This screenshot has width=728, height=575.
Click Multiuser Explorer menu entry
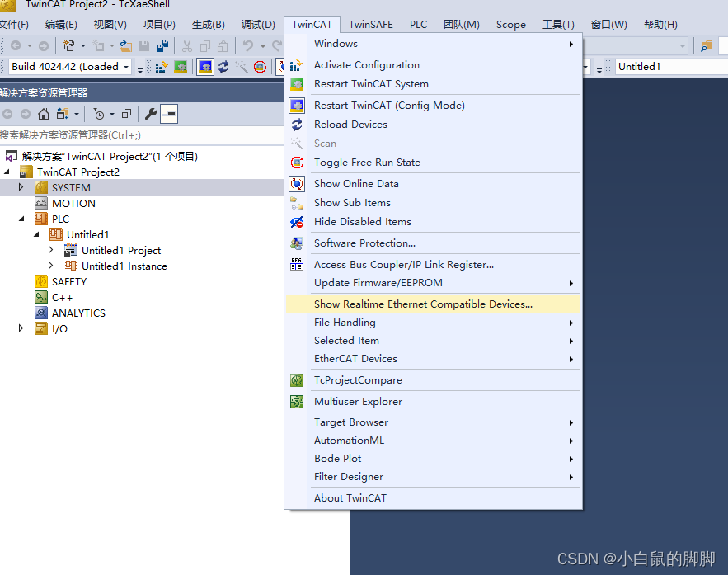[433, 401]
